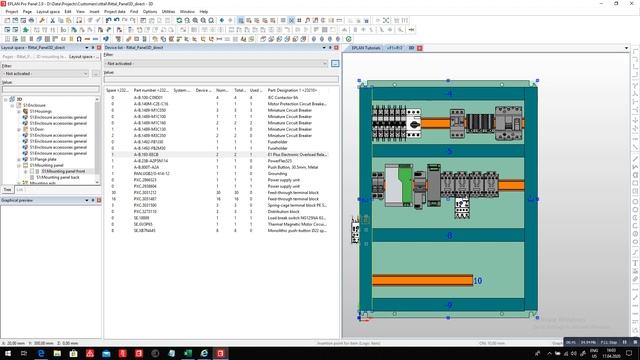
Task: Expand the S1:Housings tree node
Action: 19,111
